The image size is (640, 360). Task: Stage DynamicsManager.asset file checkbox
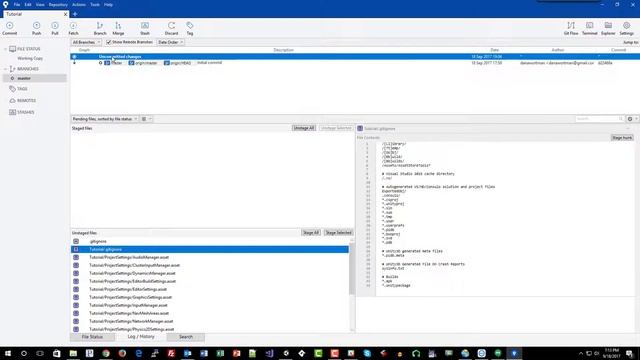pos(76,273)
